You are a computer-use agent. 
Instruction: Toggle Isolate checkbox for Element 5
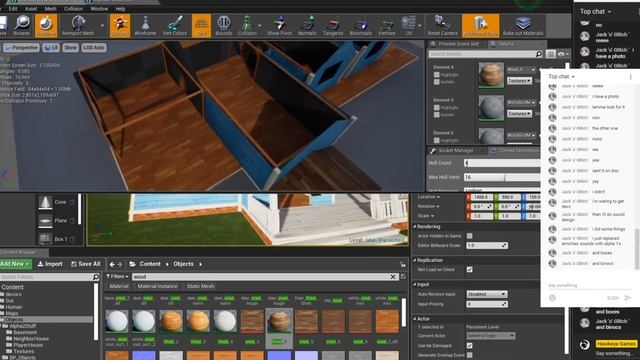coord(437,115)
